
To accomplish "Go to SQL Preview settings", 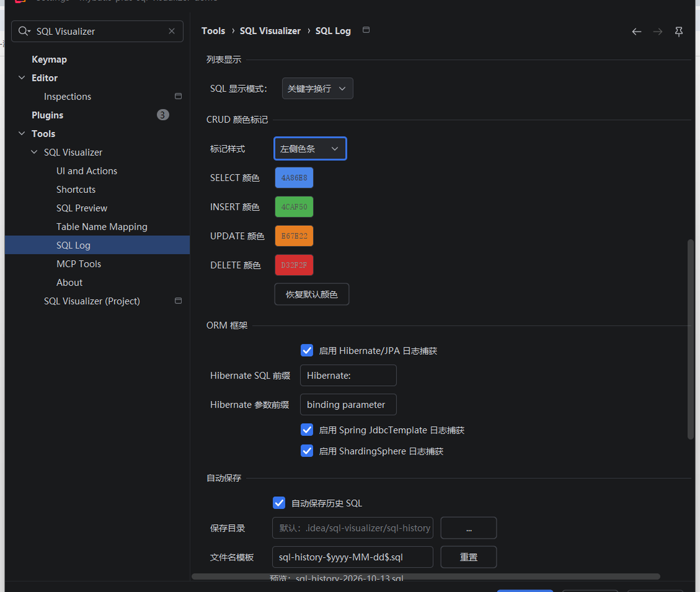I will (82, 208).
